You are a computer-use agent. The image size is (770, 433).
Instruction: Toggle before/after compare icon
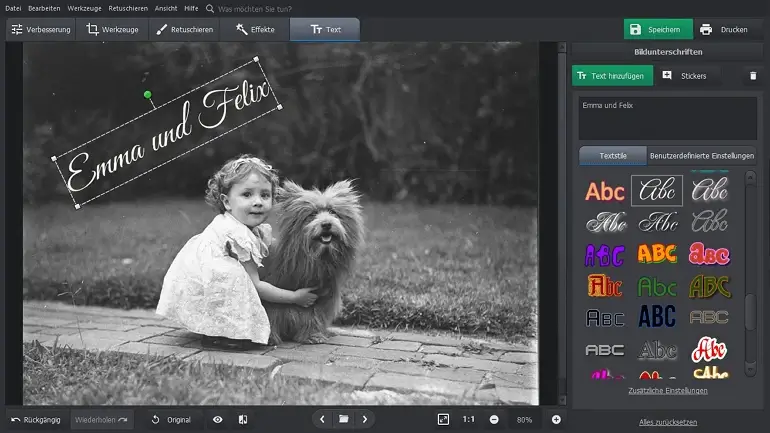tap(243, 420)
